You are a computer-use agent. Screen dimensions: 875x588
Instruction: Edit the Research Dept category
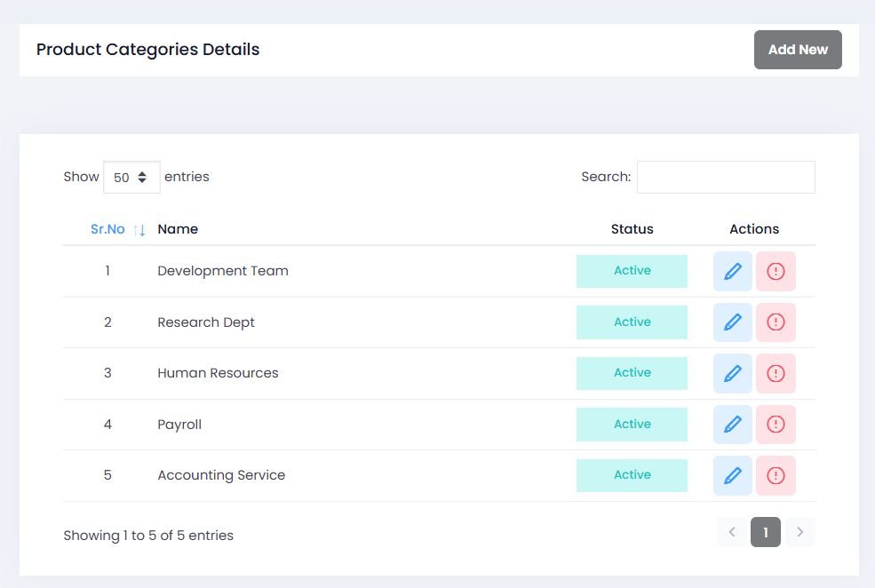(x=732, y=322)
